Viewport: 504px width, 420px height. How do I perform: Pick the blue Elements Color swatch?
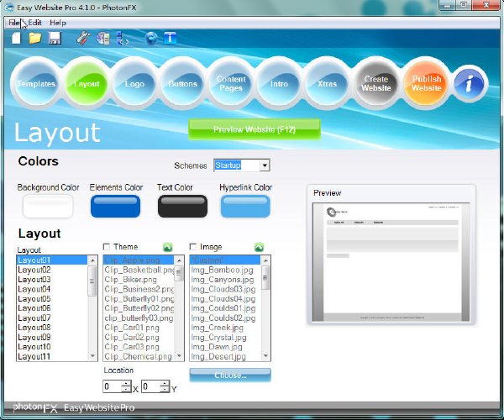[115, 207]
